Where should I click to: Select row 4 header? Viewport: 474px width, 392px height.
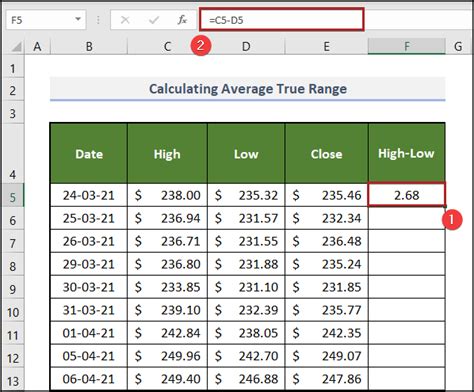13,153
